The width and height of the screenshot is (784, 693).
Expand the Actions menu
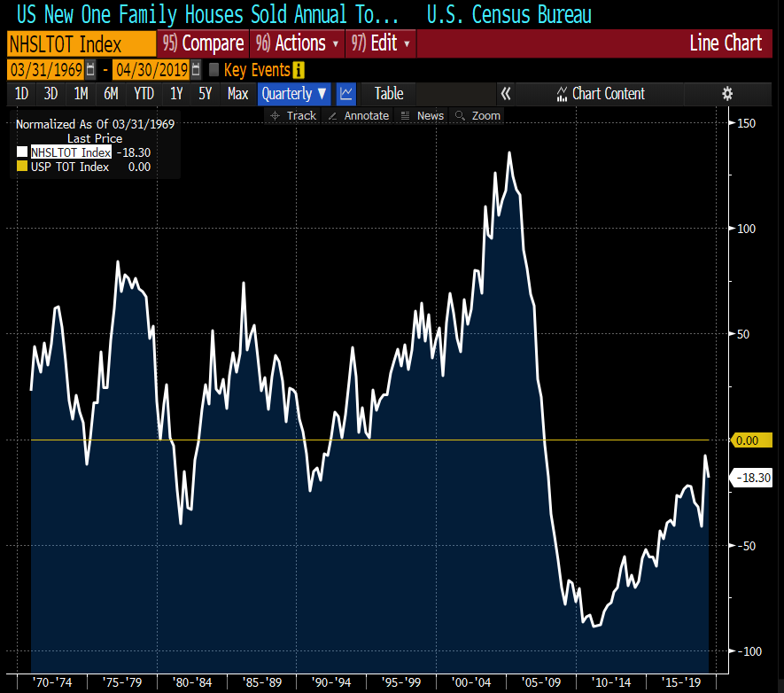pos(297,43)
